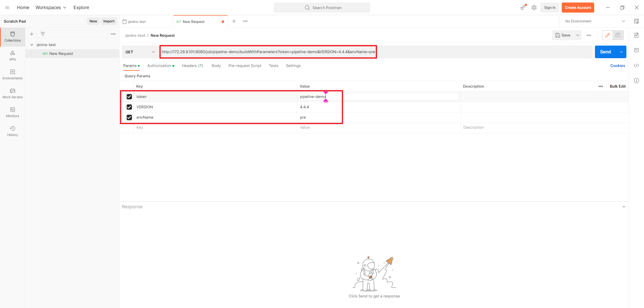The height and width of the screenshot is (308, 644).
Task: Click the New button in Scratch Pad
Action: (93, 21)
